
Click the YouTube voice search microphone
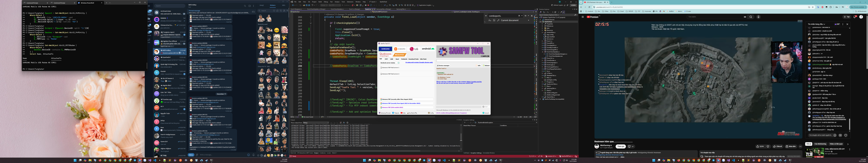(x=758, y=17)
